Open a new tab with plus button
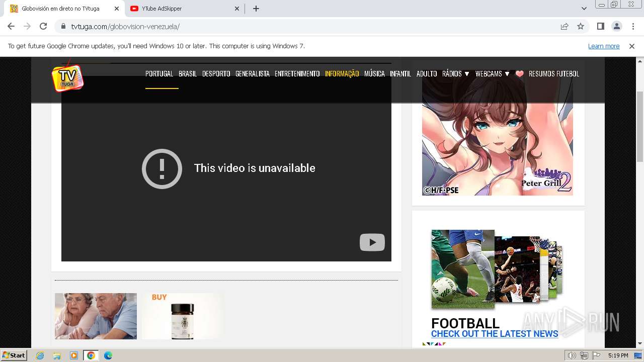 [256, 9]
